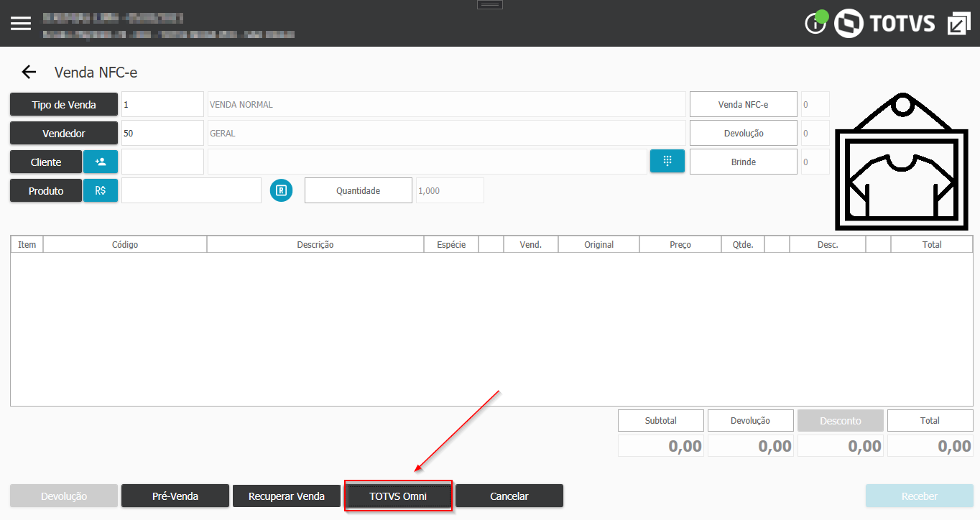The height and width of the screenshot is (520, 980).
Task: Click the Qtde. column header
Action: [x=743, y=244]
